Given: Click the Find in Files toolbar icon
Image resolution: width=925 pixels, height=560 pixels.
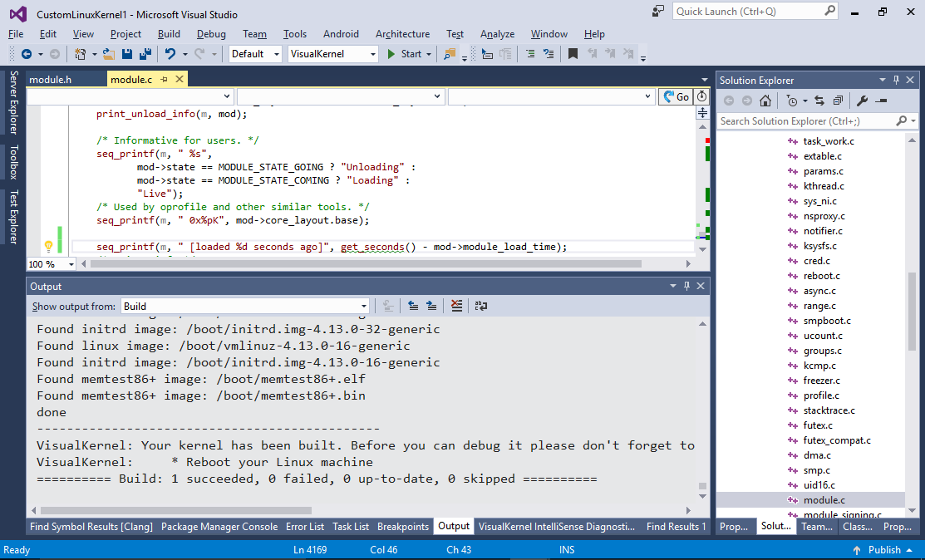Looking at the screenshot, I should tap(450, 54).
